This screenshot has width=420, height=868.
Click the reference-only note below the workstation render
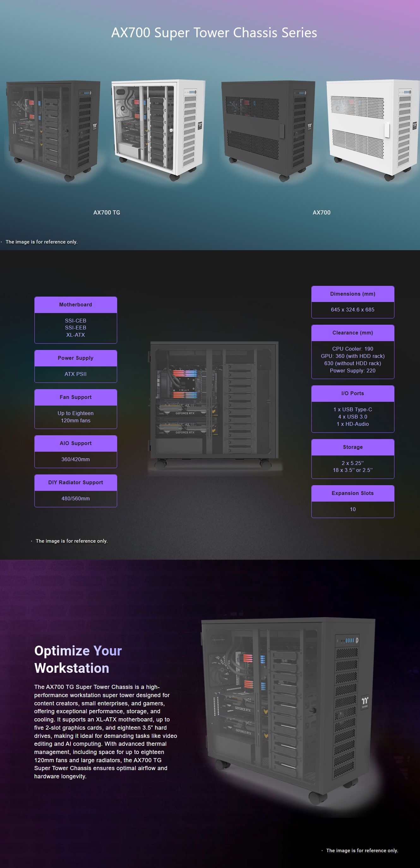(x=362, y=851)
